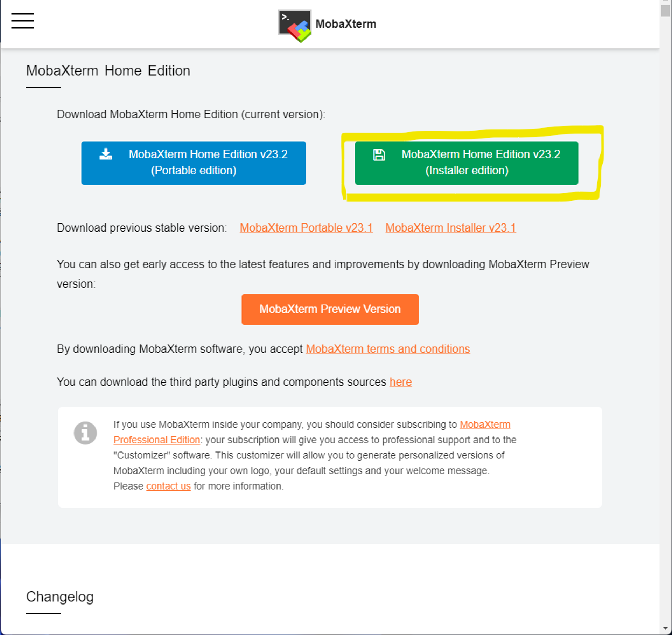Open MobaXterm Installer v23.1 link
This screenshot has height=635, width=672.
point(450,228)
